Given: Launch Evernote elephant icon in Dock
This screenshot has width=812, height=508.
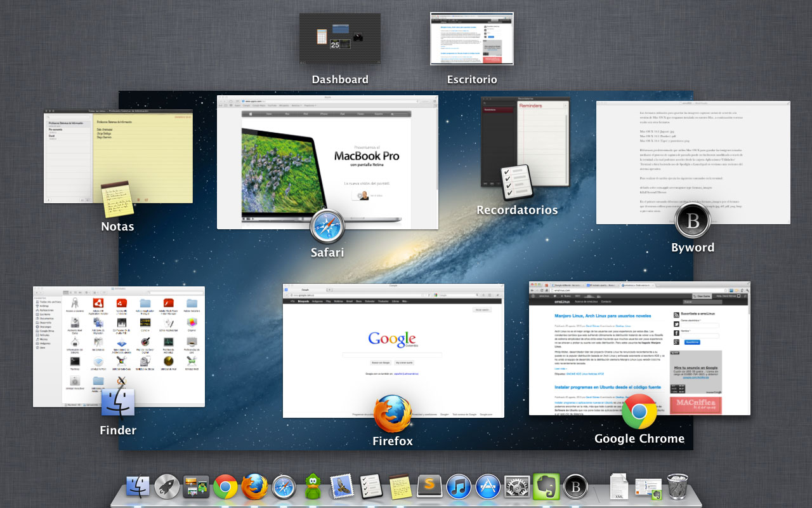Looking at the screenshot, I should point(546,487).
